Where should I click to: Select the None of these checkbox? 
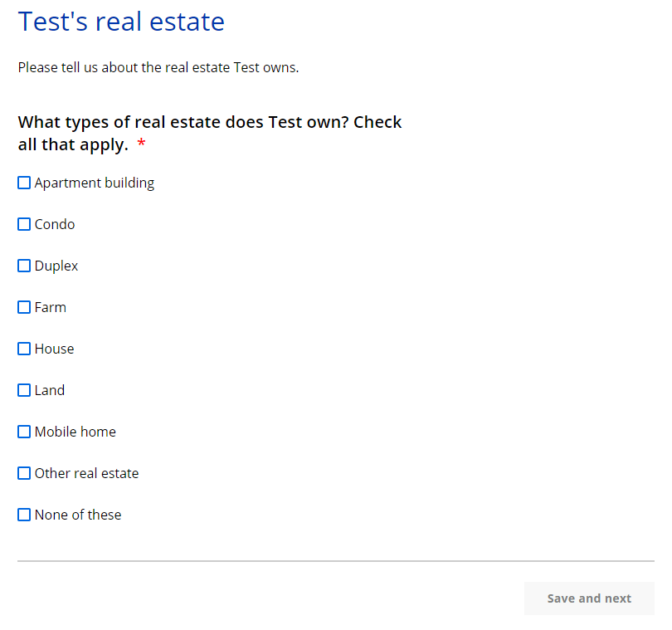pos(24,515)
